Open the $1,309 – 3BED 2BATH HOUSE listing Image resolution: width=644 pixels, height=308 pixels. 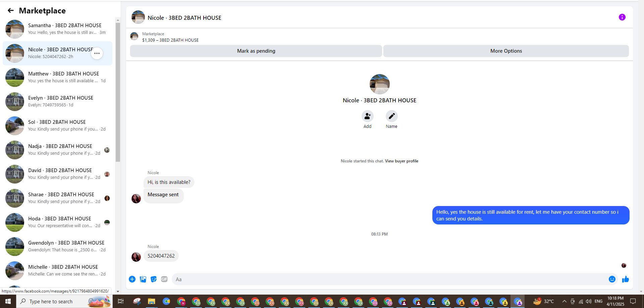170,40
